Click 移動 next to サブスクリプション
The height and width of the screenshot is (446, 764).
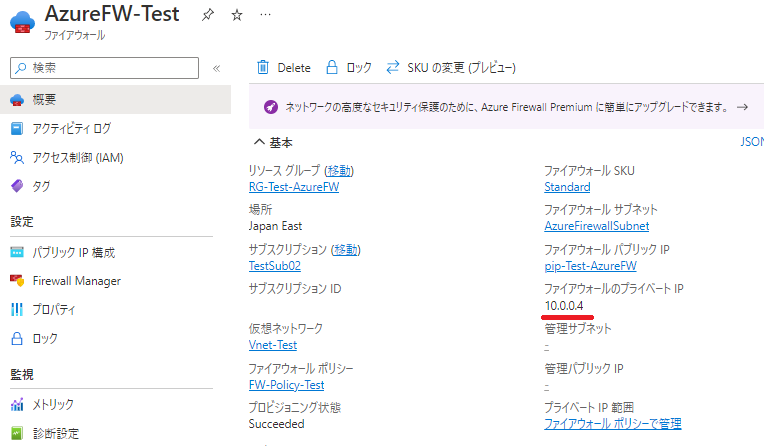pos(346,250)
